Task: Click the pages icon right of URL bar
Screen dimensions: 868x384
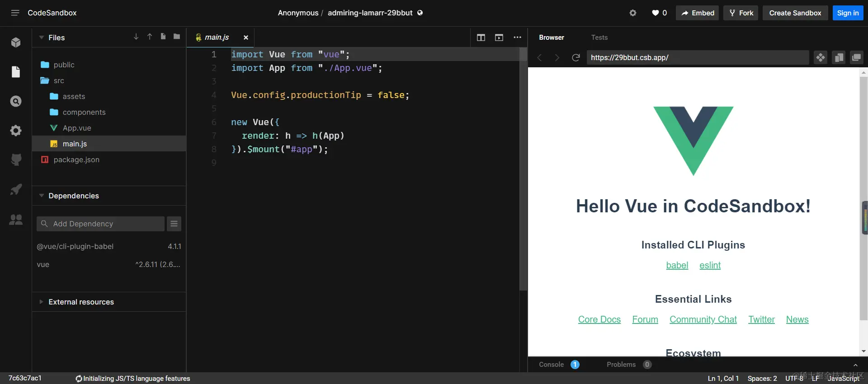Action: (x=839, y=57)
